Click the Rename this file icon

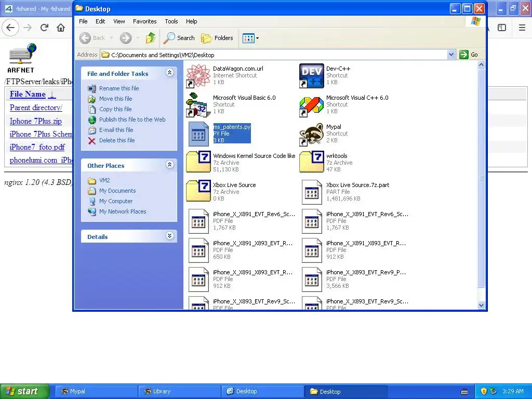pyautogui.click(x=92, y=88)
